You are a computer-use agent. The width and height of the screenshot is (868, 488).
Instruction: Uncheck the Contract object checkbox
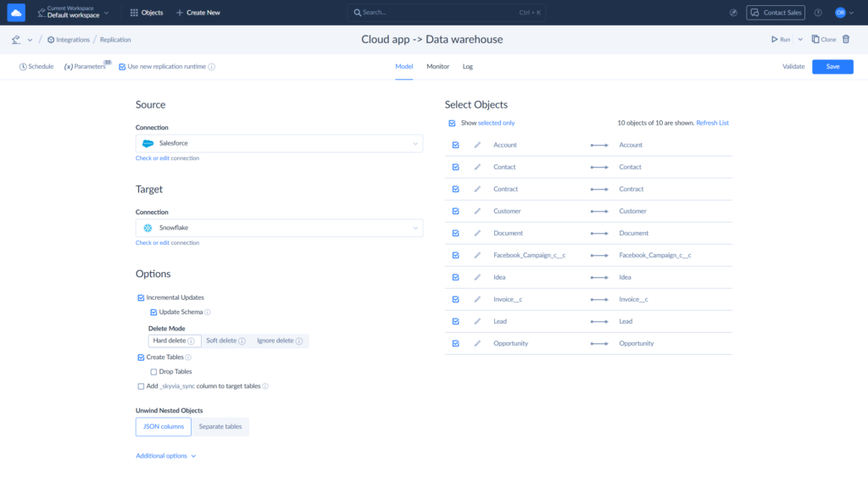pos(455,189)
